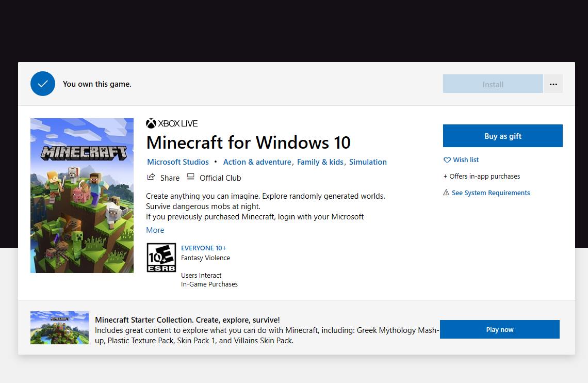
Task: Click the ESRB Everyone 10+ rating badge
Action: tap(161, 258)
